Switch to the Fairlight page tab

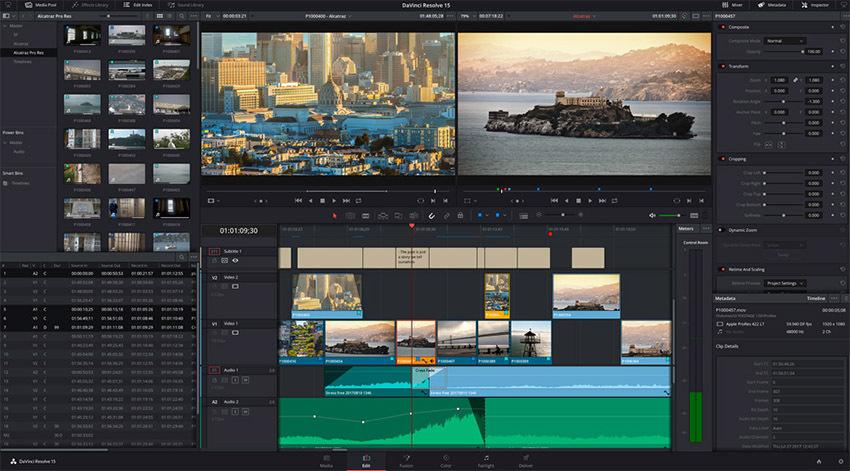(485, 463)
